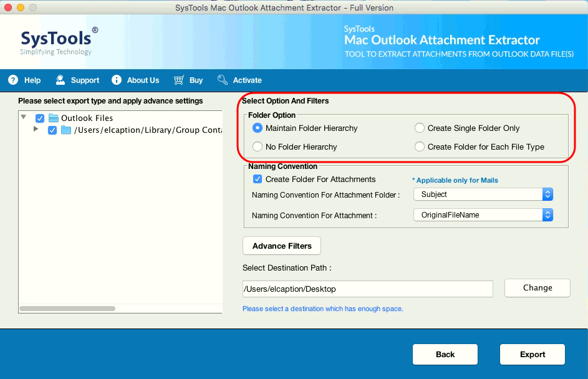Click the destination path input field
Image resolution: width=588 pixels, height=379 pixels.
point(367,289)
